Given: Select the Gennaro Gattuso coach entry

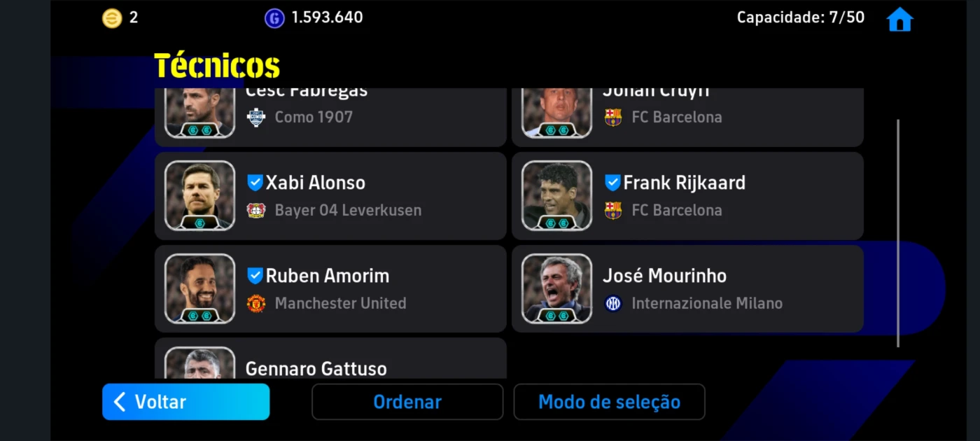Looking at the screenshot, I should point(330,358).
